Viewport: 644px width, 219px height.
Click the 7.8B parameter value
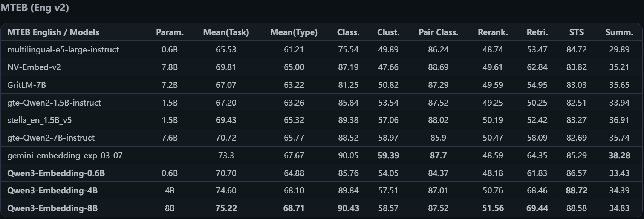coord(170,67)
